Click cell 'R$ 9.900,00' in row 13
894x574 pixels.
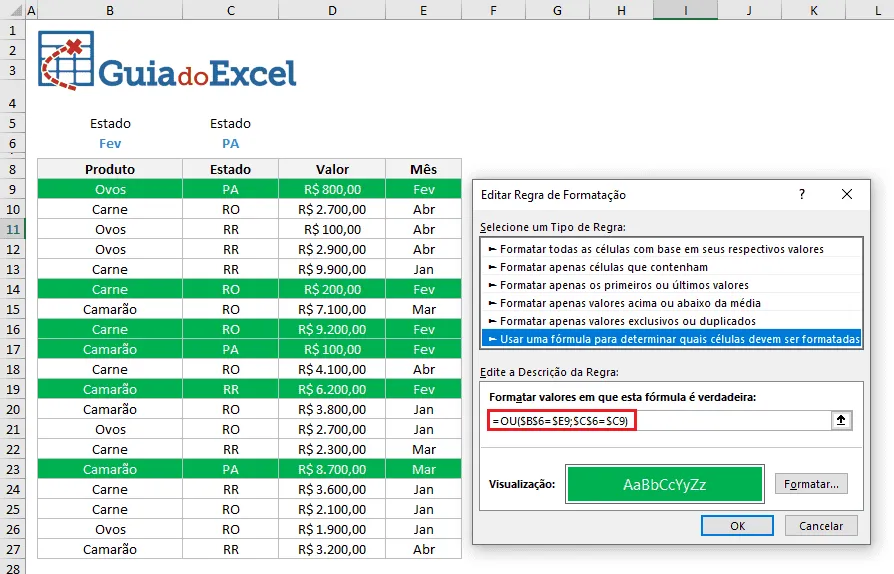[332, 270]
